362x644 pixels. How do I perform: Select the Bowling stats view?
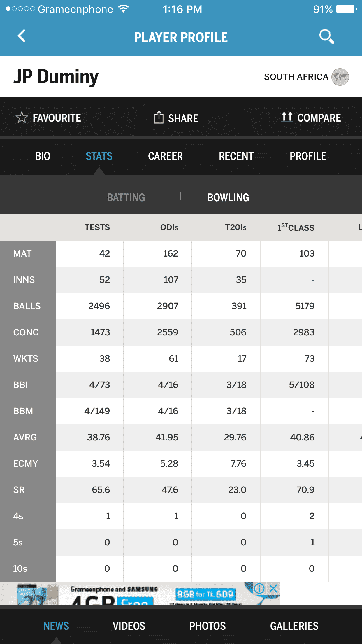pyautogui.click(x=228, y=197)
